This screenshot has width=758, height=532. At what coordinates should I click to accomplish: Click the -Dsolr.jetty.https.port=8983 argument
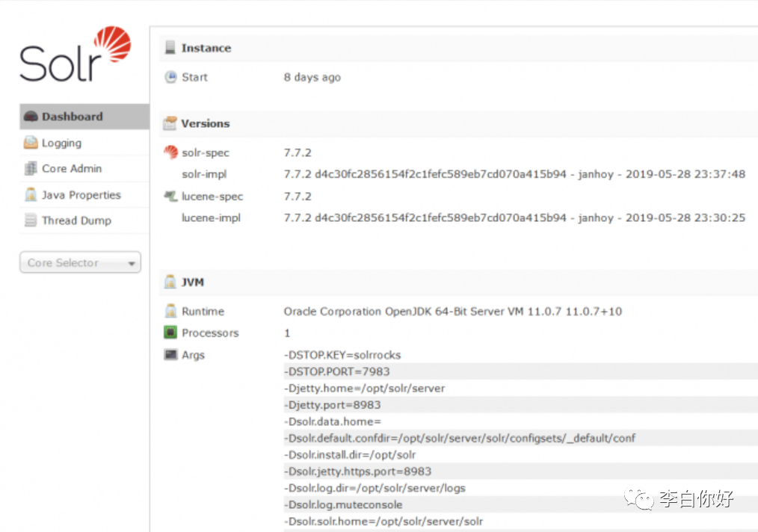[357, 471]
